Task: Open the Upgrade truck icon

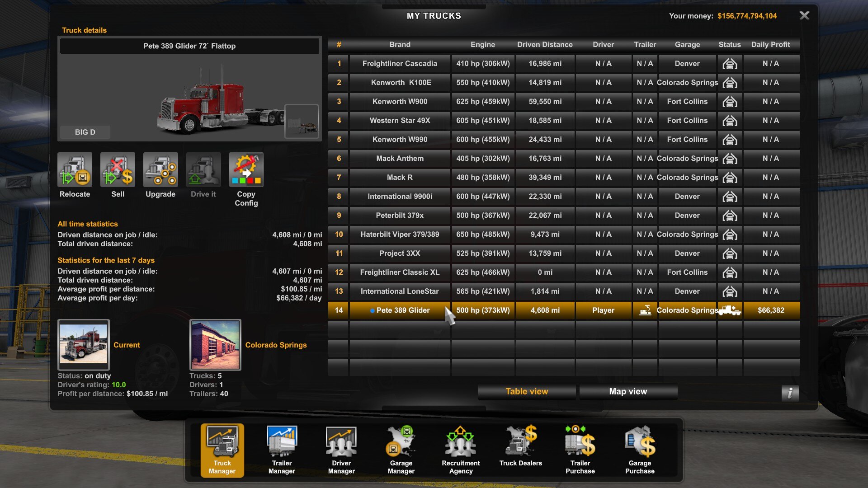Action: tap(160, 169)
